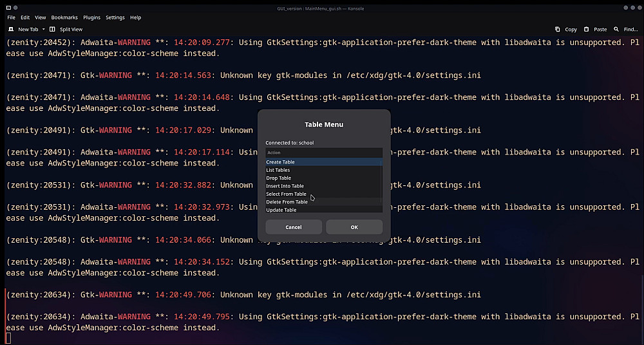Select List Tables in the list
Screen dimensions: 644x345
click(x=324, y=170)
